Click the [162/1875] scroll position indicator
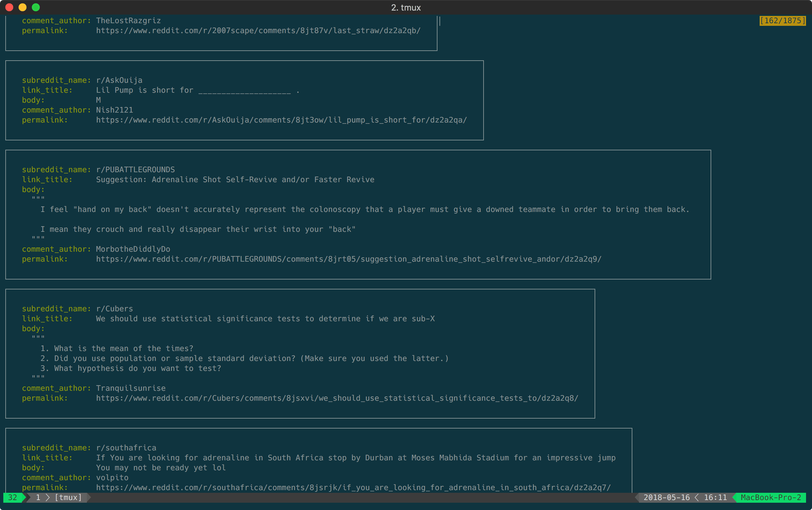812x510 pixels. [782, 21]
